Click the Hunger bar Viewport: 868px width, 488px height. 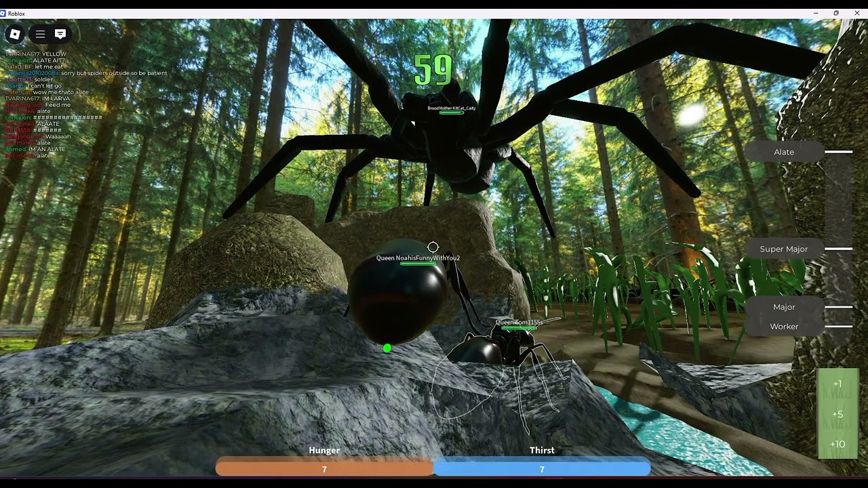pos(324,468)
